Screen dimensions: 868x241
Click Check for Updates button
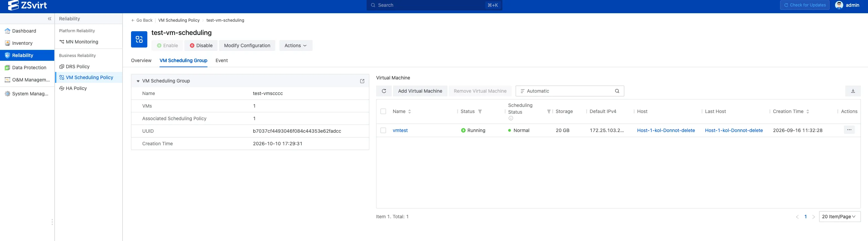point(805,5)
